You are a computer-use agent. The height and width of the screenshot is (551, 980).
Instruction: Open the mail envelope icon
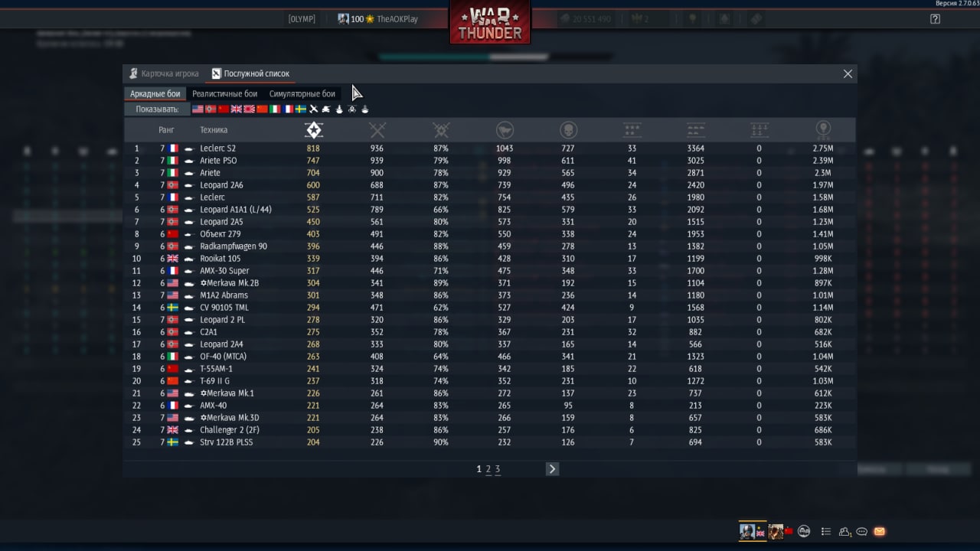[x=880, y=531]
